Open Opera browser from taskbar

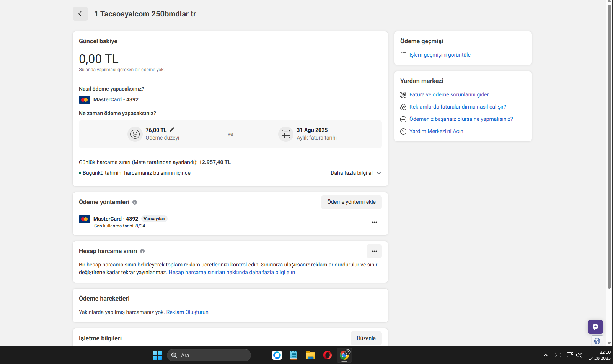coord(328,355)
